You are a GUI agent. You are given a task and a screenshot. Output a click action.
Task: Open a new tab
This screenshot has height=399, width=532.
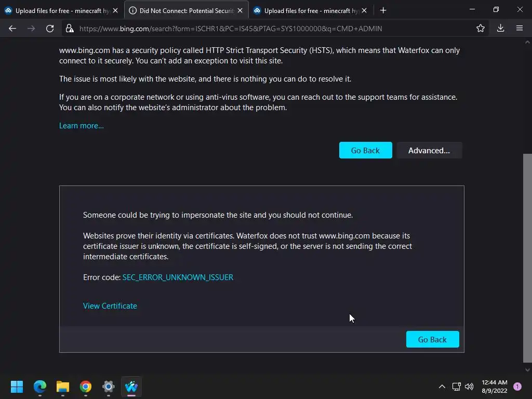(383, 10)
